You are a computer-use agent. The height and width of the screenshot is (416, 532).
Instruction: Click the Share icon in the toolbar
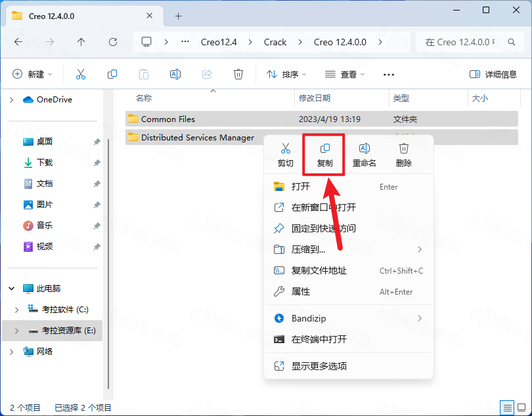(207, 74)
